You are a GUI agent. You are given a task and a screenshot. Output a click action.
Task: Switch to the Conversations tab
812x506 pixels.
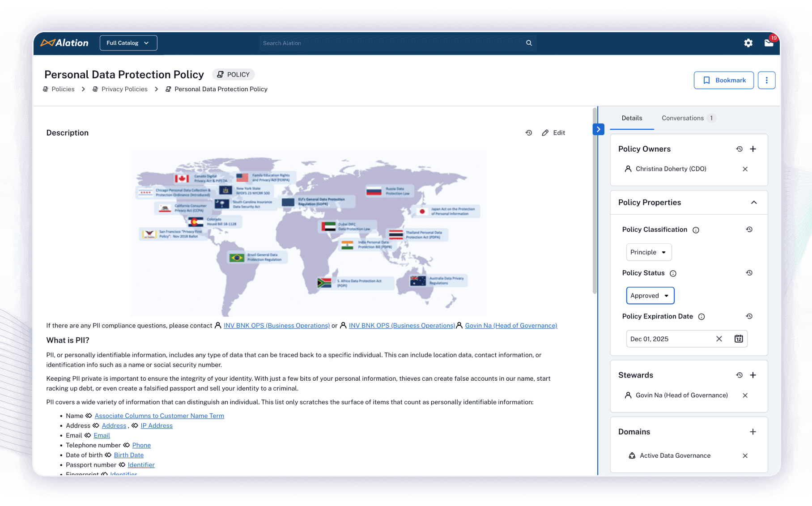click(683, 118)
